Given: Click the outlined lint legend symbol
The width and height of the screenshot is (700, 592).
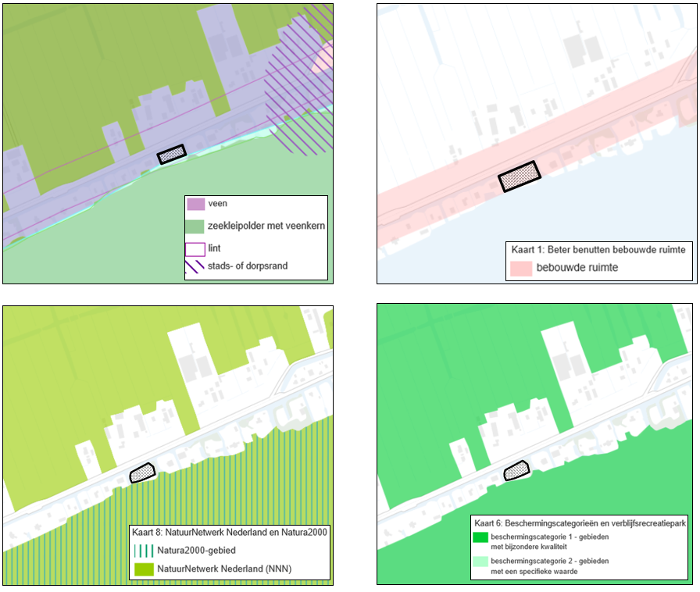Looking at the screenshot, I should tap(195, 249).
